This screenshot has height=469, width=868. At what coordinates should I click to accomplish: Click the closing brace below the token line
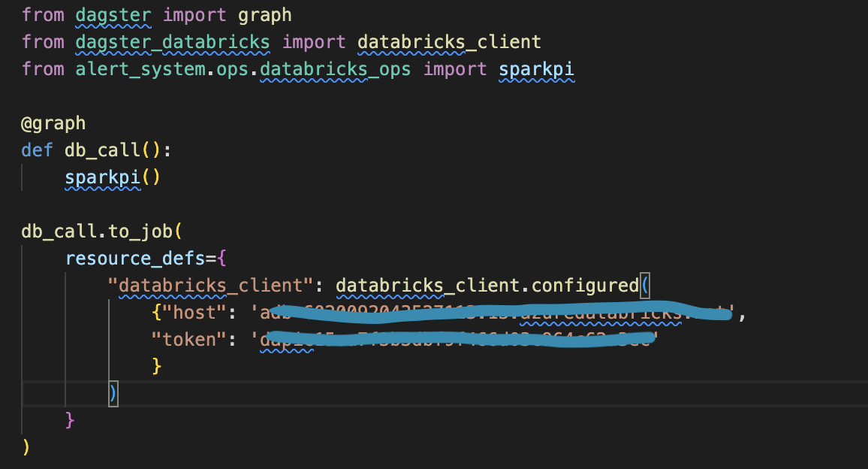[68, 420]
